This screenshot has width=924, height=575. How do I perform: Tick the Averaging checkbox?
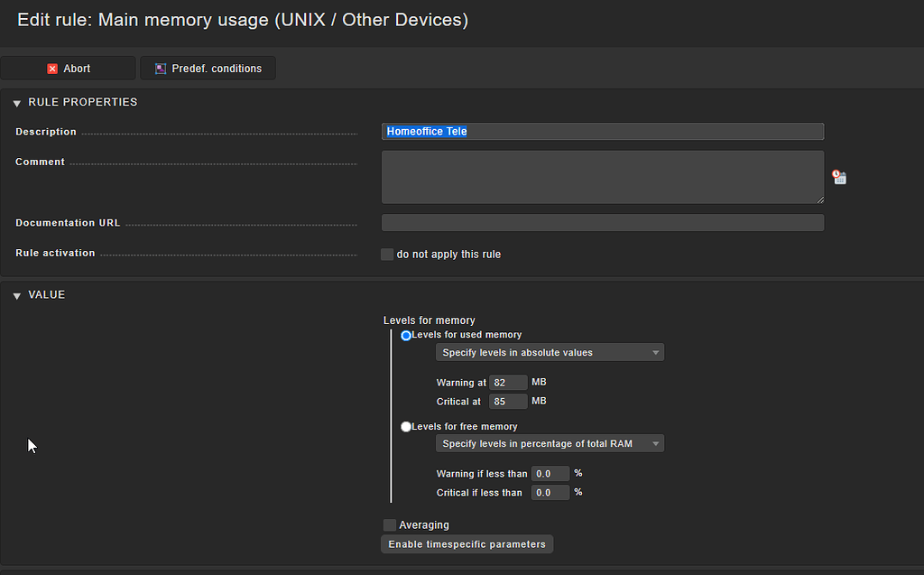tap(390, 525)
